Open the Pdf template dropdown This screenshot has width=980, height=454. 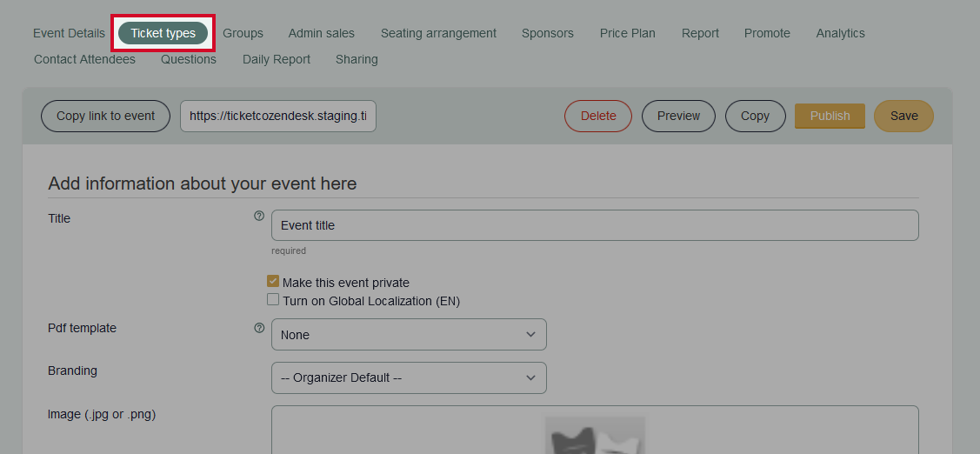(x=409, y=335)
